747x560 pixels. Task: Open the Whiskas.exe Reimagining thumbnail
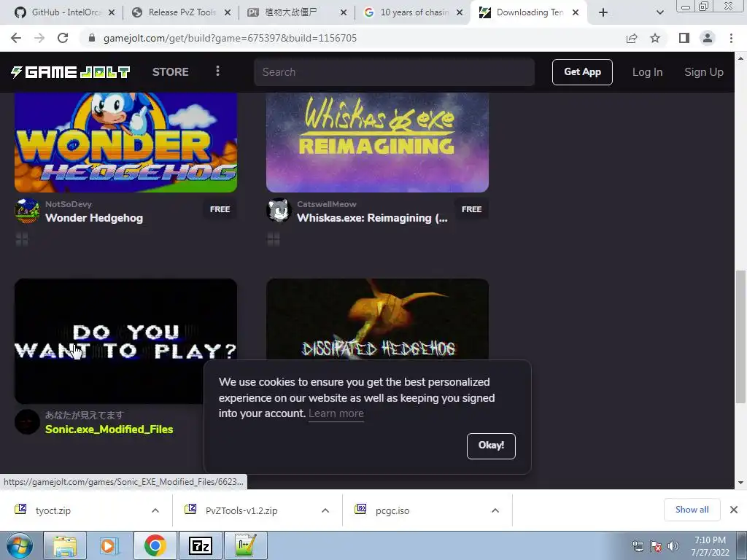pos(377,142)
